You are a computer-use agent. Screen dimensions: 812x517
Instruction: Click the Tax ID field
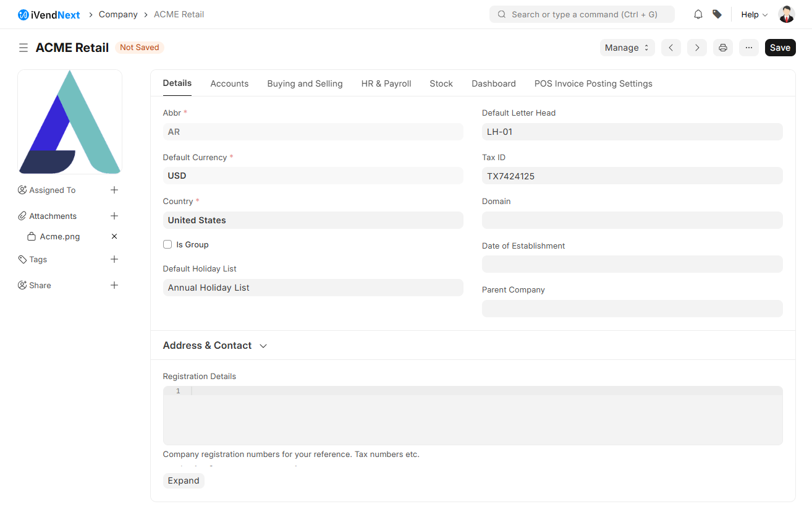pos(632,176)
